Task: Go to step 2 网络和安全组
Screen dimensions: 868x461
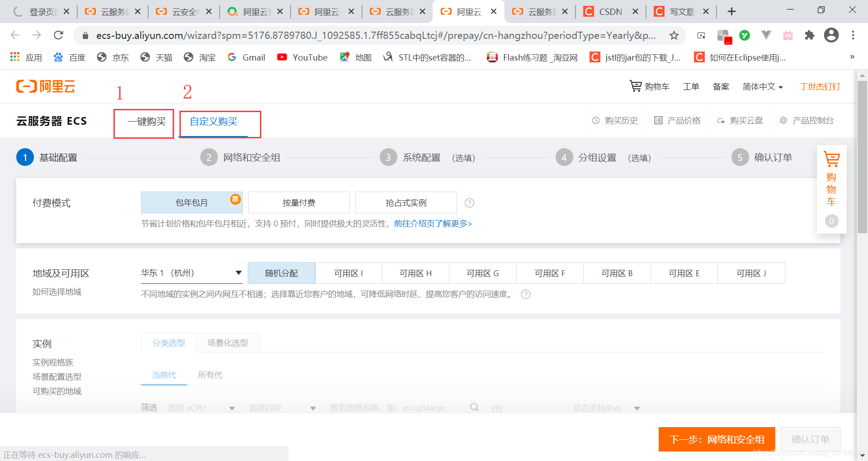Action: (241, 157)
